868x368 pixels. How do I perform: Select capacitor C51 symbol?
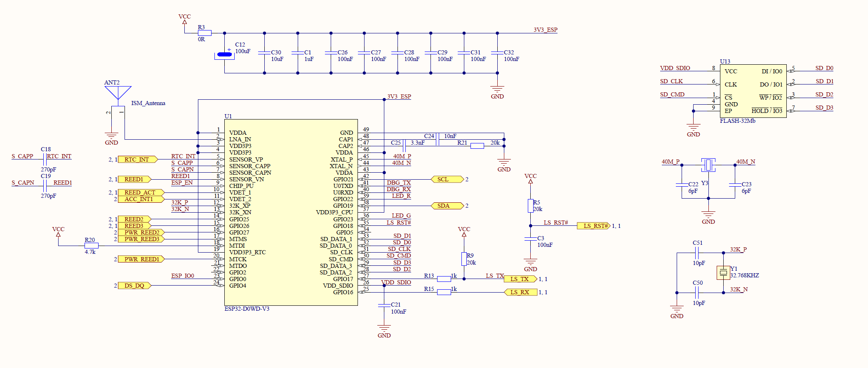pyautogui.click(x=697, y=253)
